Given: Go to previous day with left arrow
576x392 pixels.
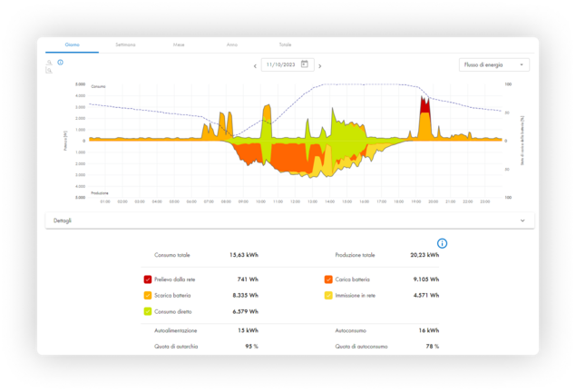Looking at the screenshot, I should point(255,66).
